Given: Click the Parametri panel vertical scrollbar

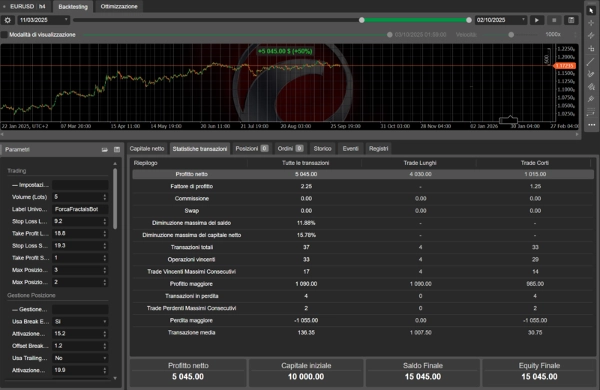Looking at the screenshot, I should click(115, 199).
